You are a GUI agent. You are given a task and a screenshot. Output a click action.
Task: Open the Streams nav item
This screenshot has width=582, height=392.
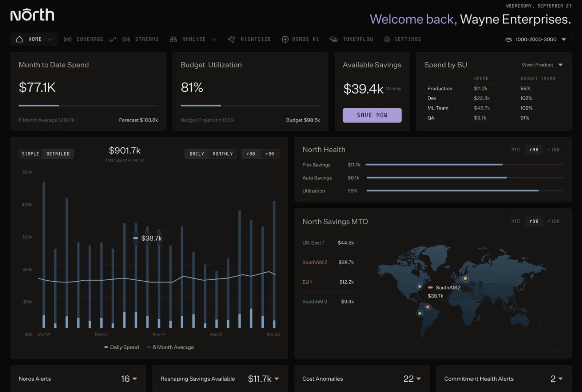[141, 39]
